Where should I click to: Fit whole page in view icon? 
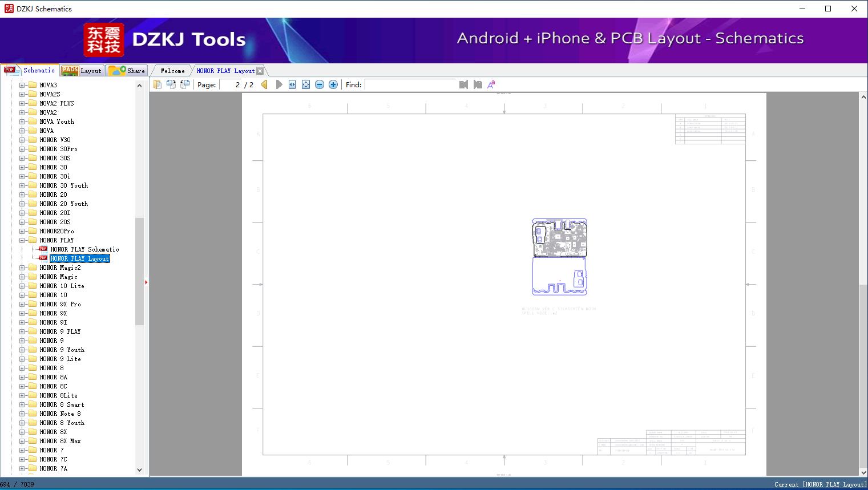pyautogui.click(x=306, y=84)
